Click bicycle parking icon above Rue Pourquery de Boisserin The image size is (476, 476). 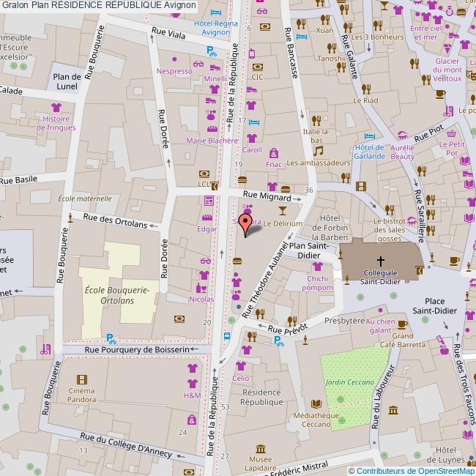pyautogui.click(x=111, y=339)
